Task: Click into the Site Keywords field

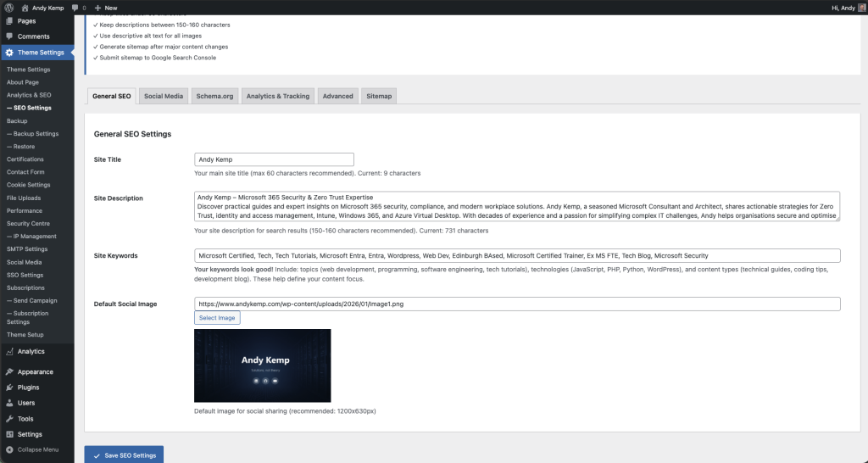Action: pyautogui.click(x=517, y=255)
